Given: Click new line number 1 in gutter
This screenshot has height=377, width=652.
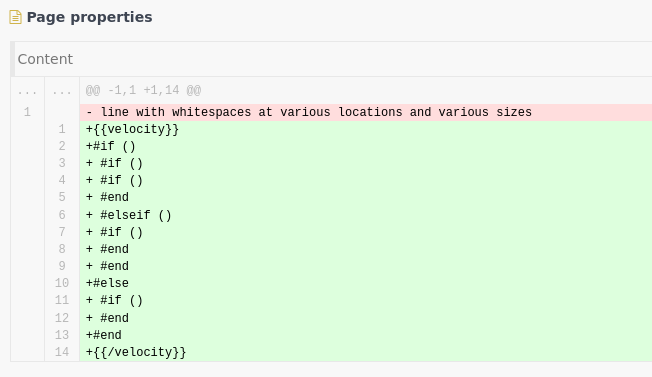Looking at the screenshot, I should point(62,129).
